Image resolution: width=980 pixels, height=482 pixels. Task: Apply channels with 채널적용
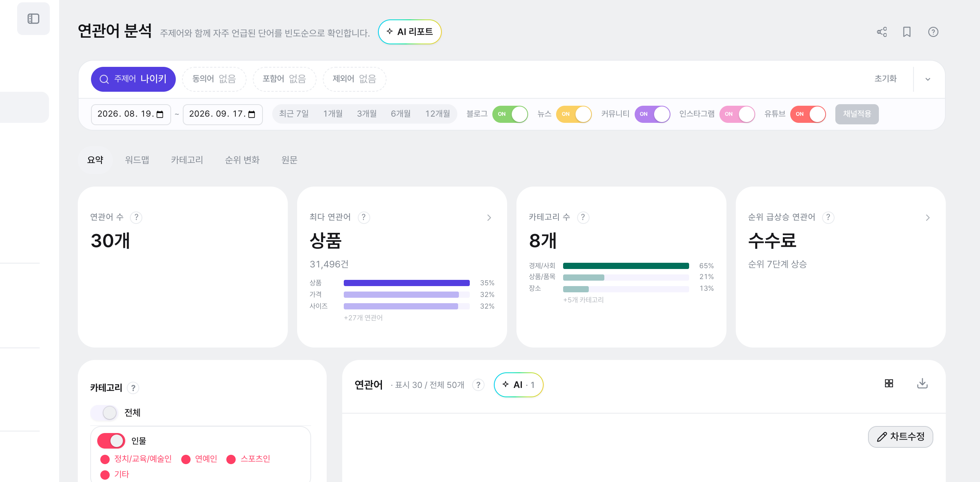857,114
